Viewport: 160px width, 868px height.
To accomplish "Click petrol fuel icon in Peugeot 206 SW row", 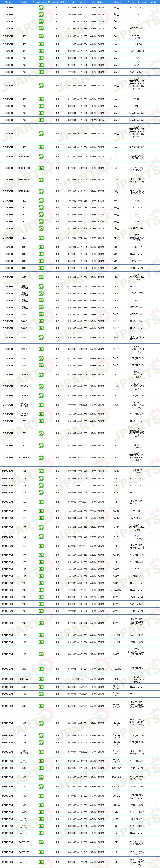I will point(41,679).
